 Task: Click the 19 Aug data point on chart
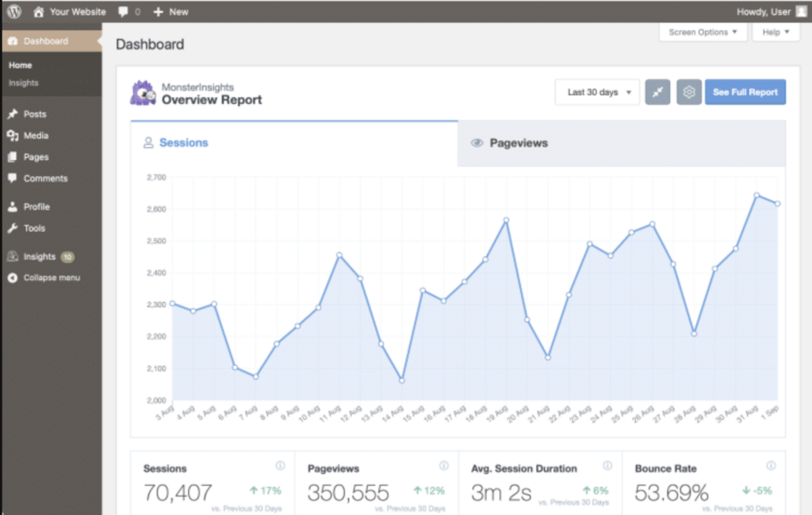(506, 220)
